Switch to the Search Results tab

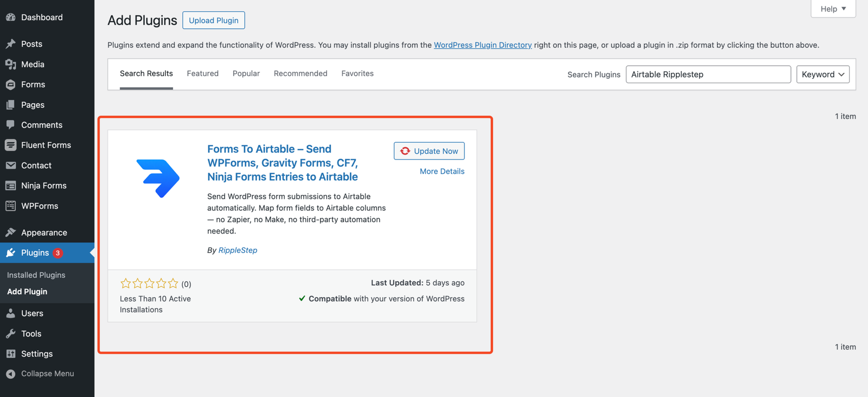146,74
